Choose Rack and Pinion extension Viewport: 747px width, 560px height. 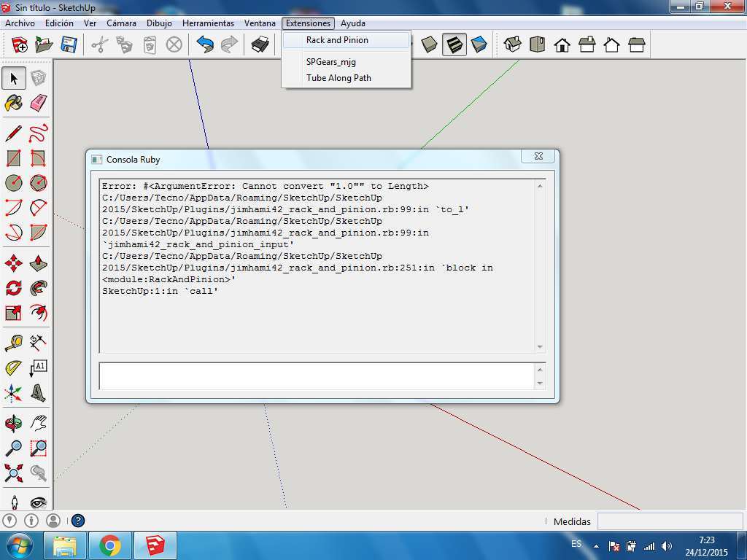[347, 40]
